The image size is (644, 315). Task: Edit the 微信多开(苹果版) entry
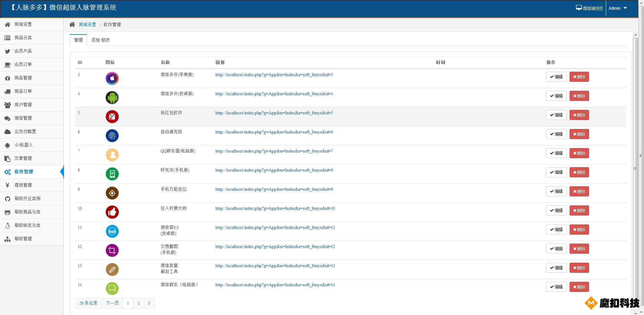click(556, 77)
